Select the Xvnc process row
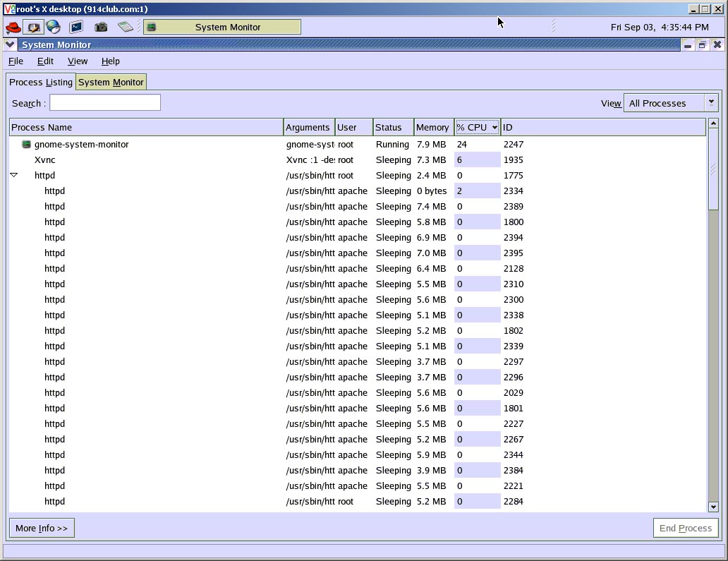This screenshot has width=728, height=561. pos(358,159)
